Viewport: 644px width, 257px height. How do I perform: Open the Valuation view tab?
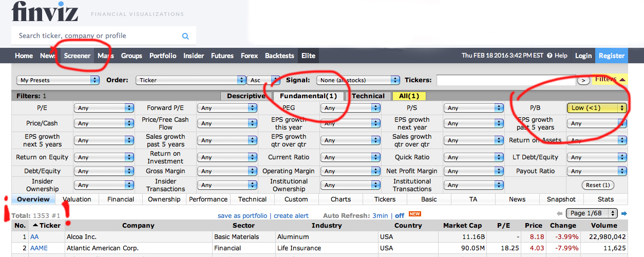tap(77, 199)
